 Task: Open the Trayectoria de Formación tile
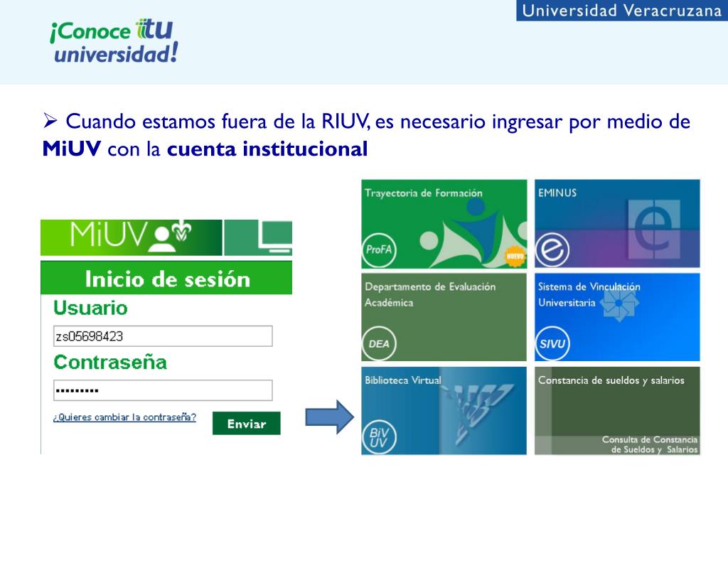click(x=444, y=224)
